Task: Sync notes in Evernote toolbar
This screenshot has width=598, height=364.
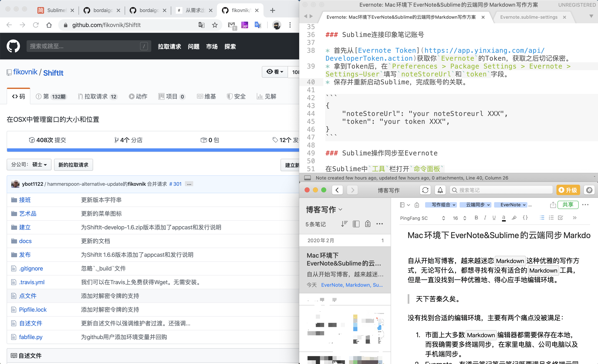Action: click(x=425, y=190)
